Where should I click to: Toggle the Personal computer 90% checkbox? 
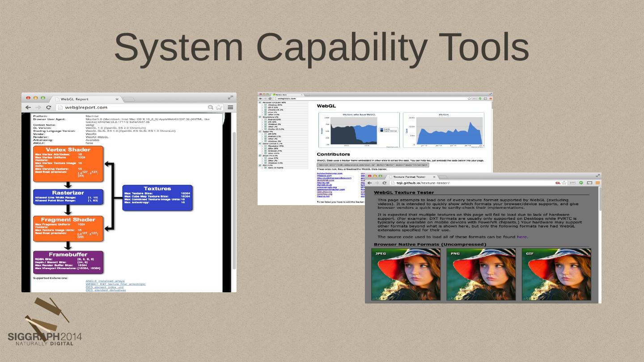click(260, 102)
